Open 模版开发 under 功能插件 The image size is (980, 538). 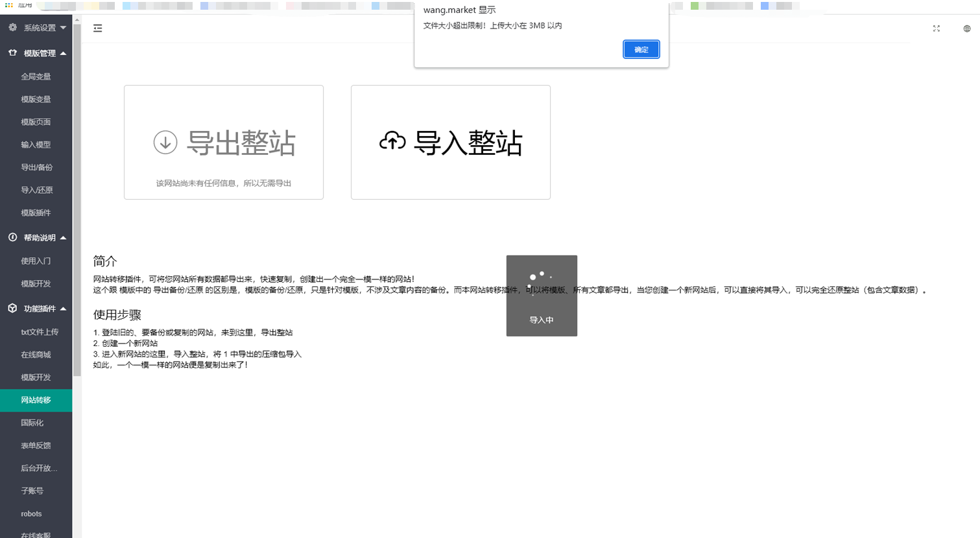[x=36, y=377]
